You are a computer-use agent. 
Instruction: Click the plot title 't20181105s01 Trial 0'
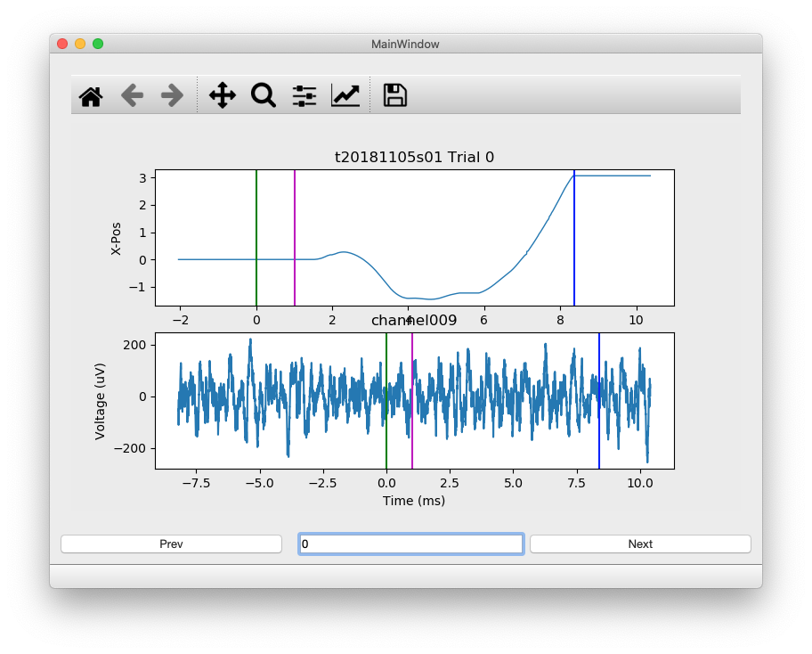414,157
